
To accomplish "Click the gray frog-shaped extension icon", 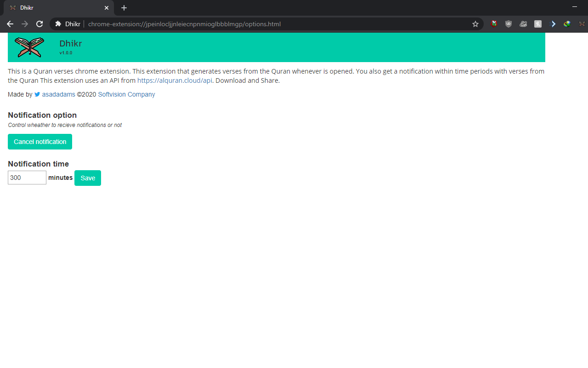I will [x=523, y=24].
